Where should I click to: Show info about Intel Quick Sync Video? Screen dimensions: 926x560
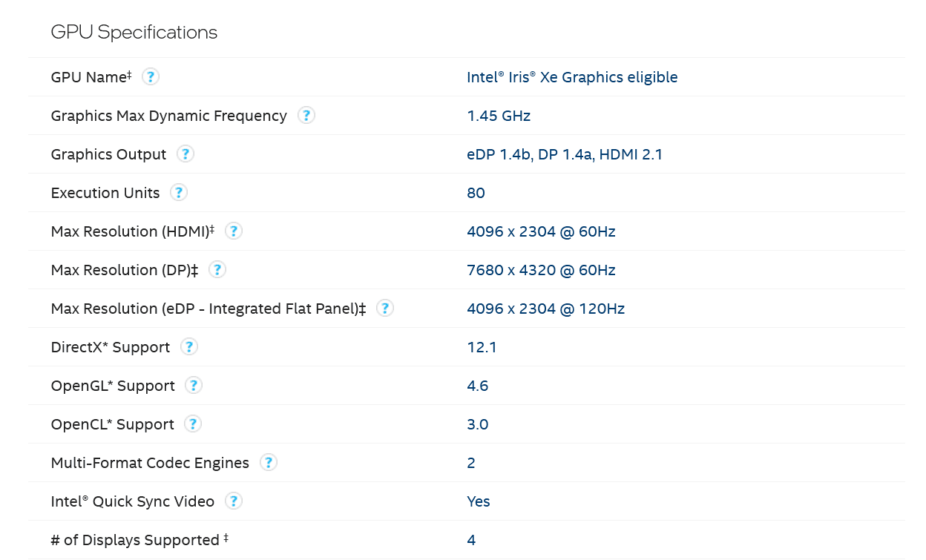coord(234,501)
